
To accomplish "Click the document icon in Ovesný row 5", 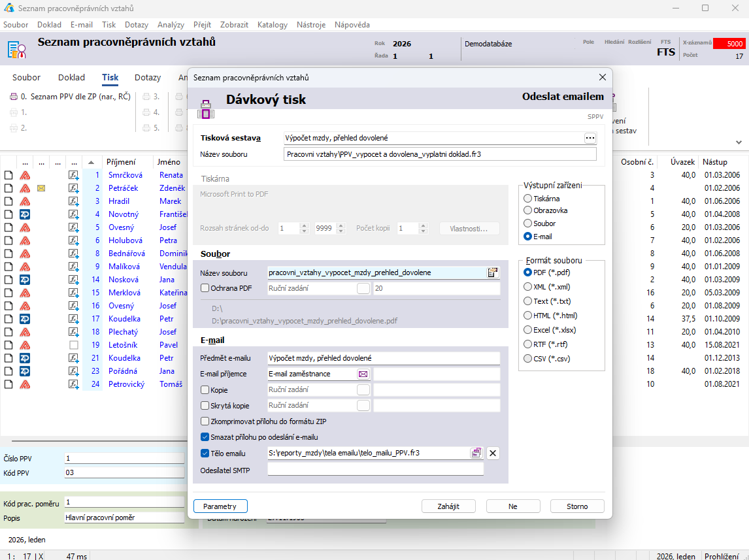I will pos(8,227).
